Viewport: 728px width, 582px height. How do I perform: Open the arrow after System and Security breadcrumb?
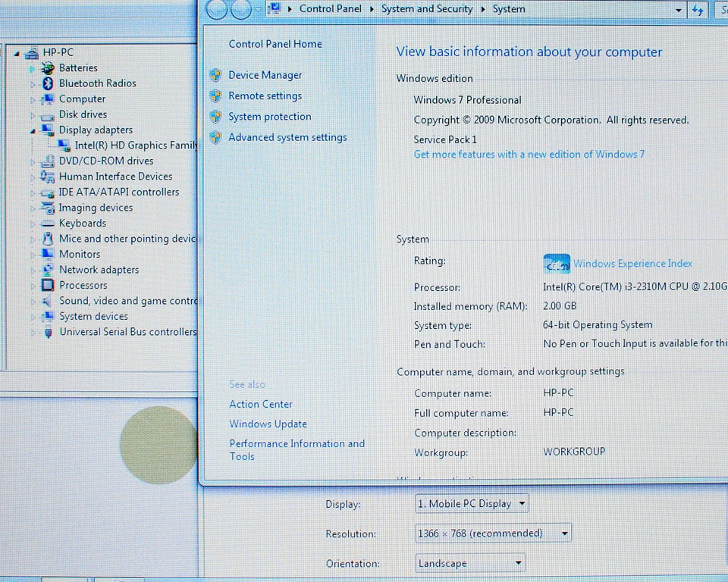click(482, 9)
